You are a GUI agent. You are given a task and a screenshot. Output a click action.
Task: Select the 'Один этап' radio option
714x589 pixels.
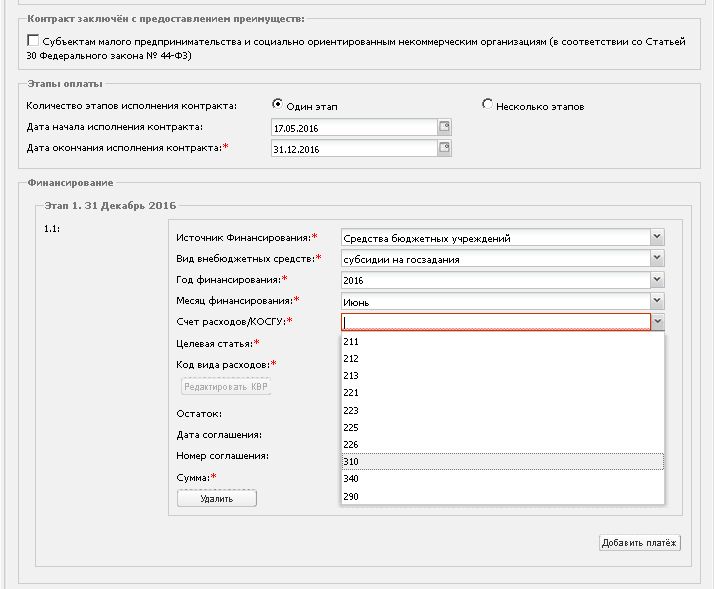click(277, 104)
